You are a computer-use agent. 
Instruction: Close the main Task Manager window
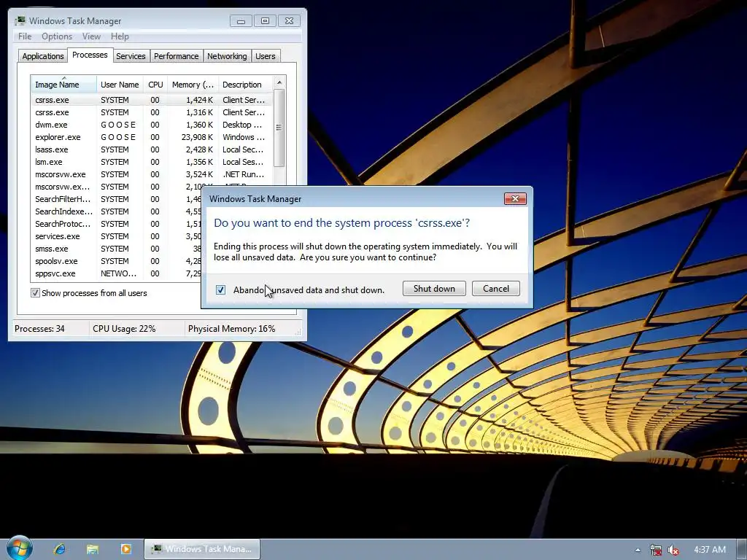tap(289, 21)
